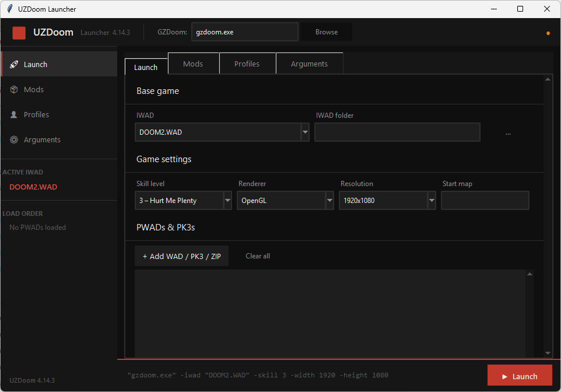Click the Clear all button
The height and width of the screenshot is (392, 561).
258,256
